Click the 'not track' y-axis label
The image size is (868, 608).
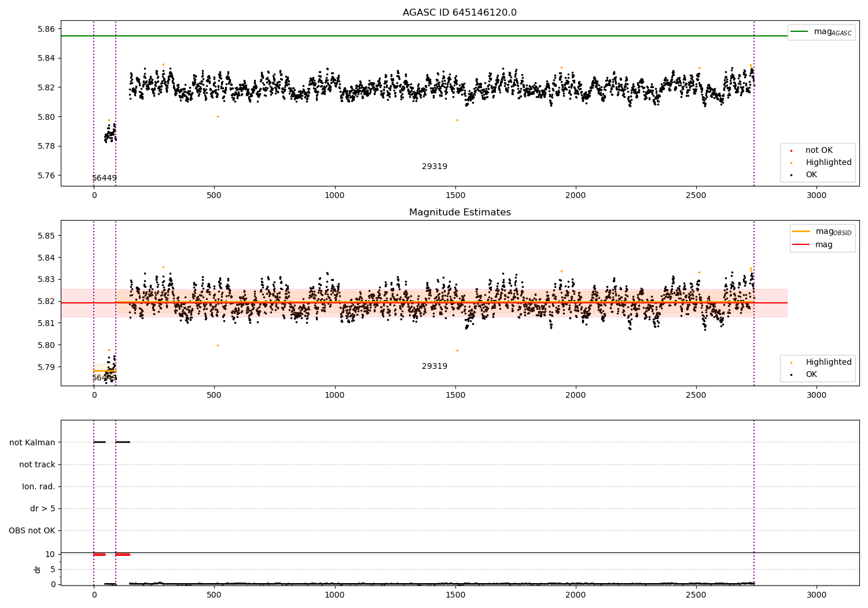pyautogui.click(x=37, y=465)
